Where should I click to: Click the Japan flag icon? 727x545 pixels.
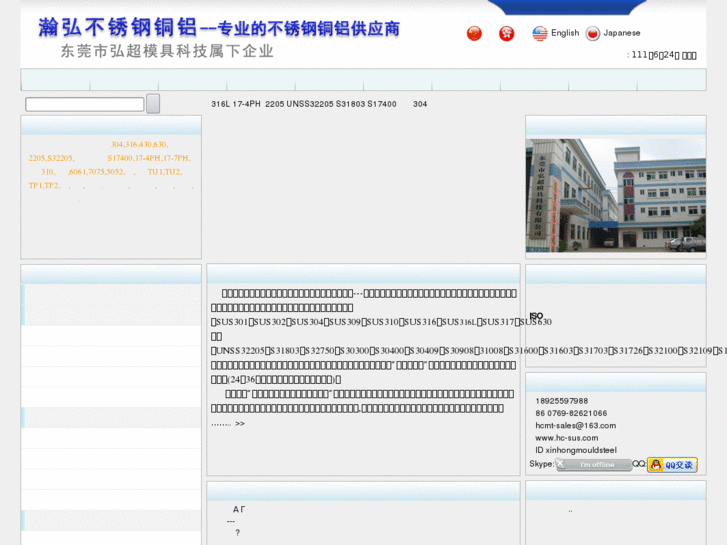click(593, 33)
